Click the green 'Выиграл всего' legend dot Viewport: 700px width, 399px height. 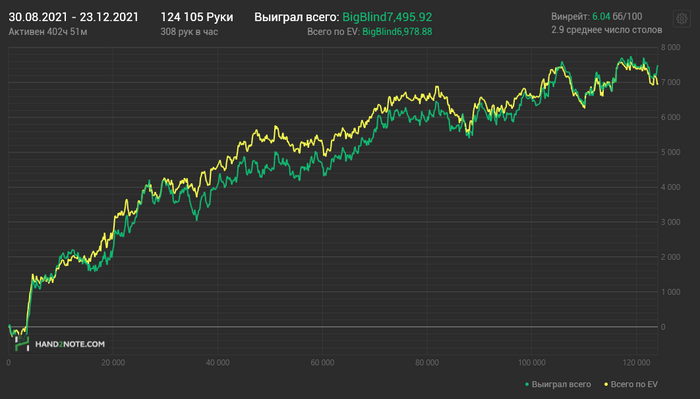(x=527, y=384)
